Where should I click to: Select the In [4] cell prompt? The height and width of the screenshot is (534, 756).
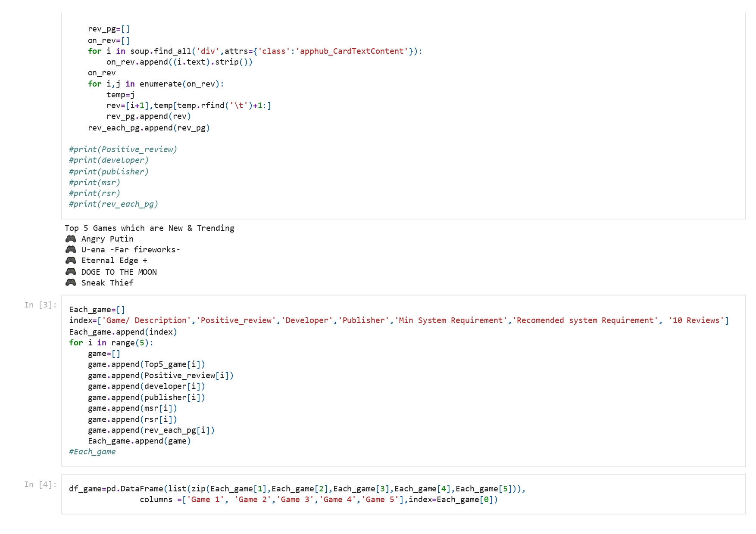coord(41,484)
